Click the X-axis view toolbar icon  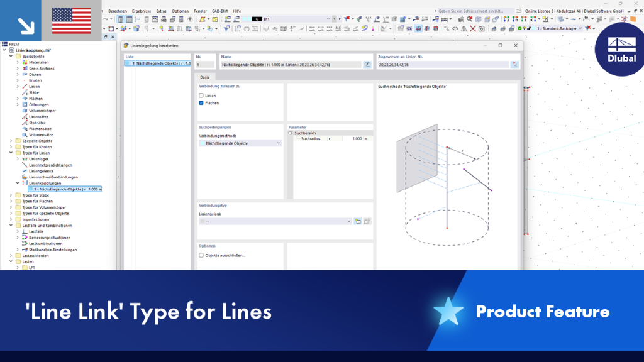(506, 19)
